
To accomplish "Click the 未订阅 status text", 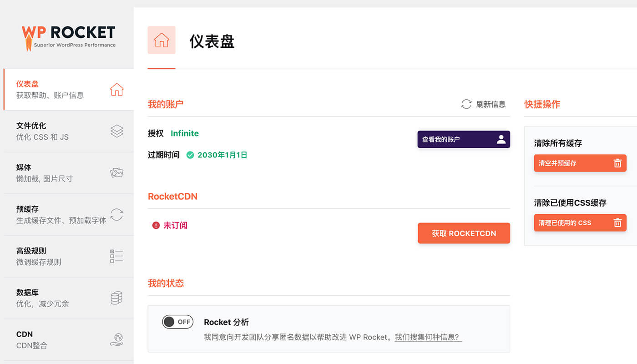I will [x=175, y=225].
